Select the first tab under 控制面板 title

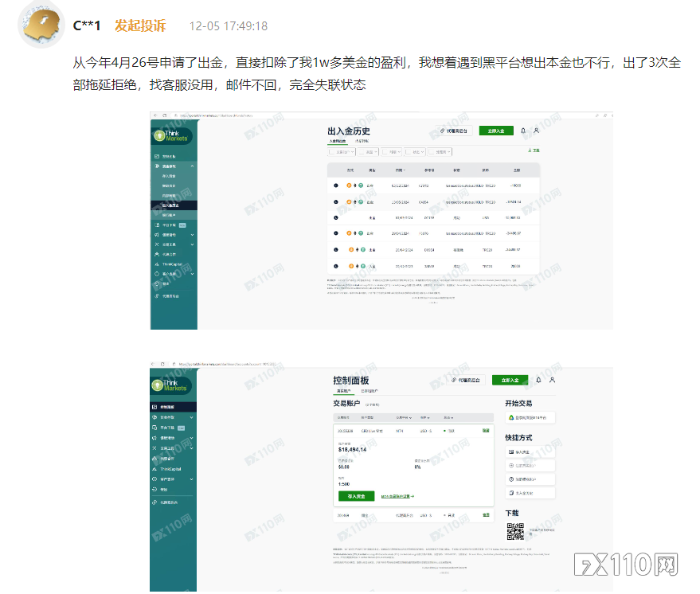(x=343, y=391)
